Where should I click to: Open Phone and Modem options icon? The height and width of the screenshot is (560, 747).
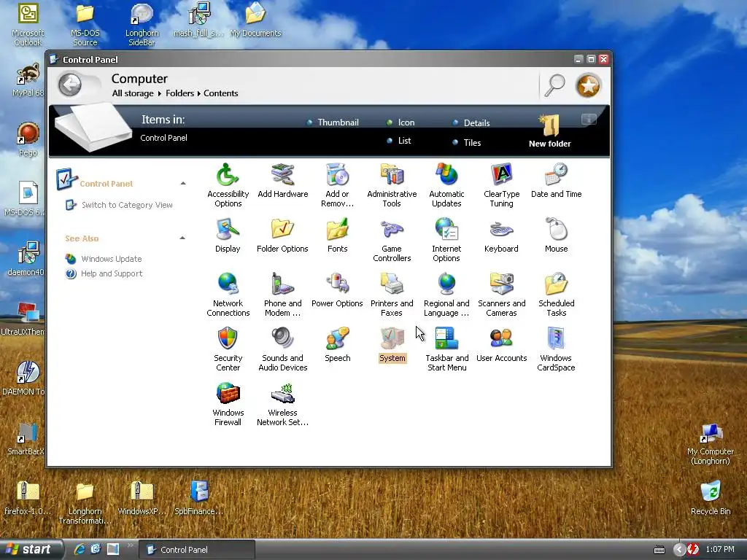coord(282,295)
